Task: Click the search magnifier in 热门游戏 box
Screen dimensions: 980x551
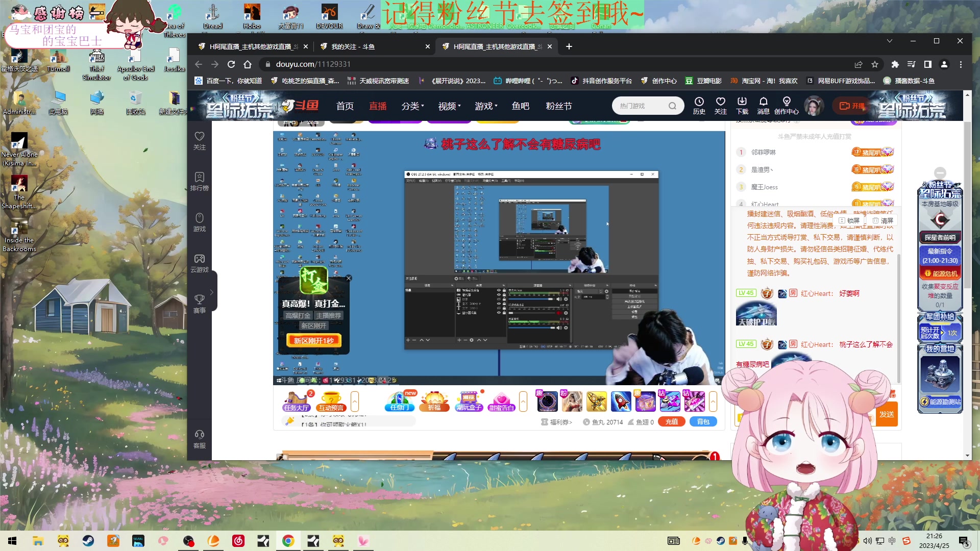Action: click(672, 106)
